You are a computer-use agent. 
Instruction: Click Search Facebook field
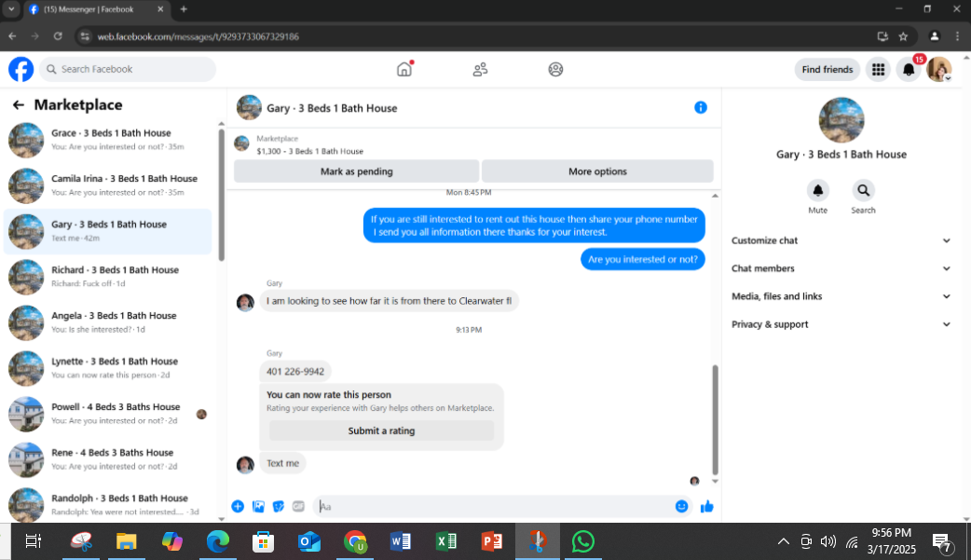tap(129, 69)
